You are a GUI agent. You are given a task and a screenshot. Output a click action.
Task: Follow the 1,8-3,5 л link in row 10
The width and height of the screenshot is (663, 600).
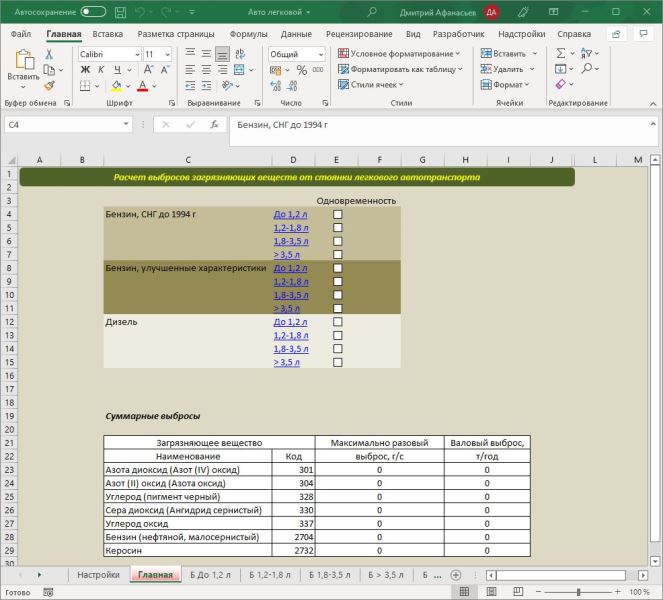tap(291, 295)
